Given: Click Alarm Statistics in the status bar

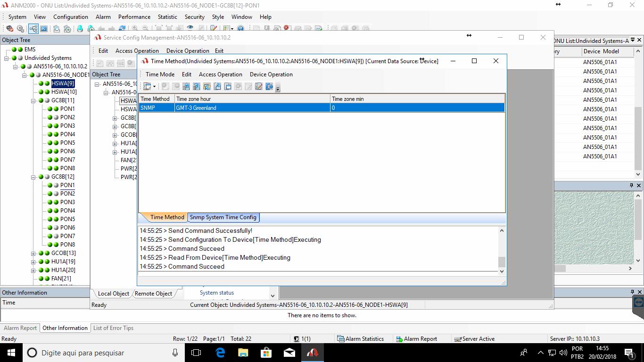Looking at the screenshot, I should coord(360,339).
